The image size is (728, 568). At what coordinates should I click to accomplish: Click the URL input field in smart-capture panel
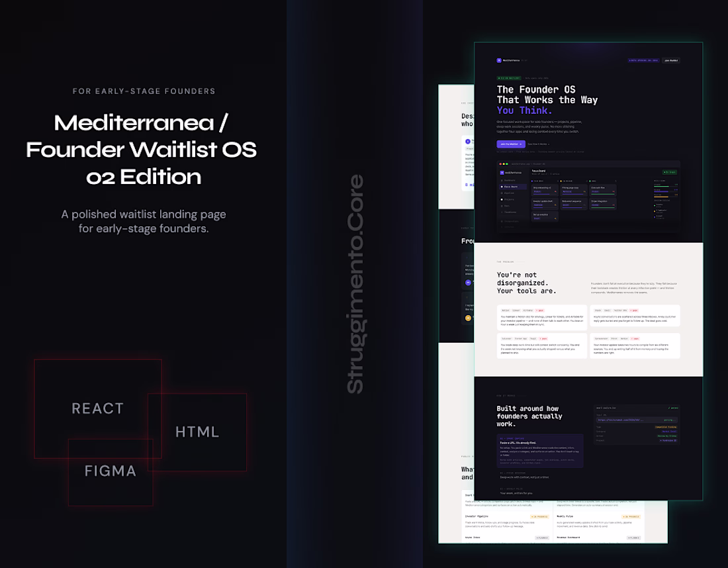[637, 420]
